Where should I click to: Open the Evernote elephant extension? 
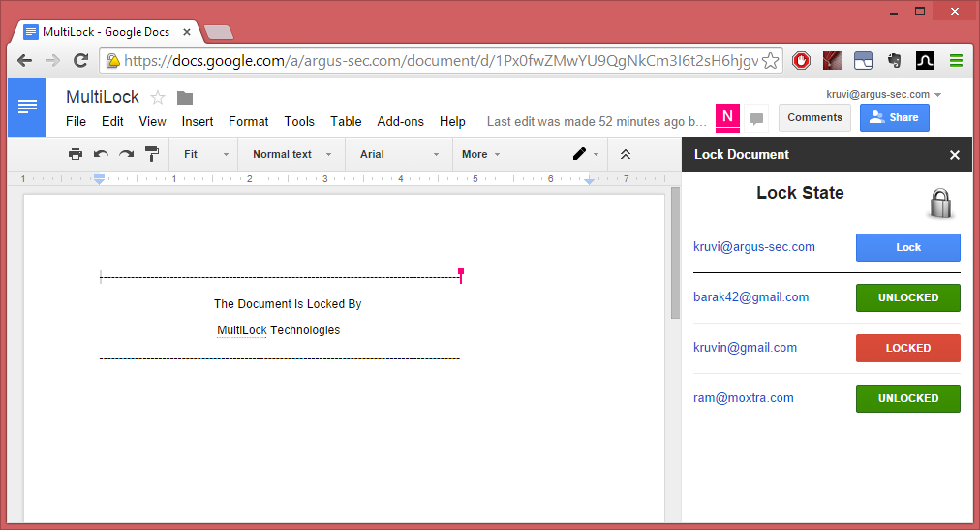(895, 61)
